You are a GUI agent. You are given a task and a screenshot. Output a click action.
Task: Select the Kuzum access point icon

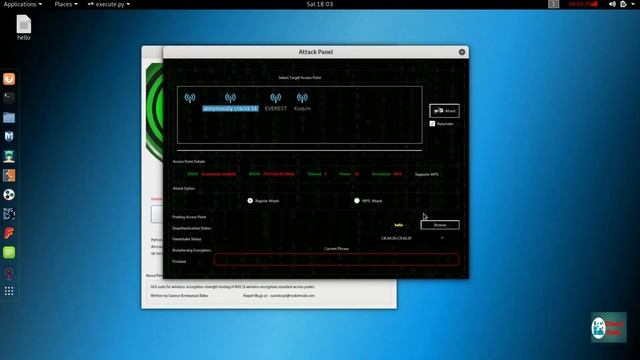click(302, 98)
